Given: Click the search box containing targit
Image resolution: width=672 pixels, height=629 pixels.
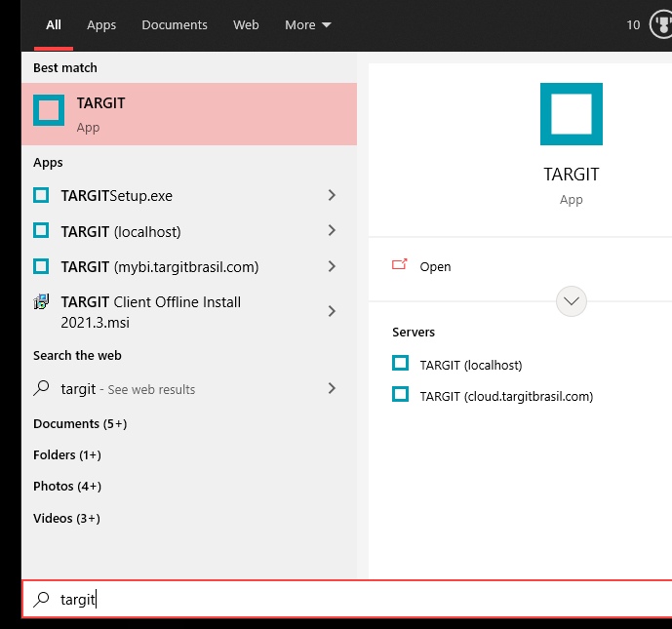Looking at the screenshot, I should click(x=347, y=599).
